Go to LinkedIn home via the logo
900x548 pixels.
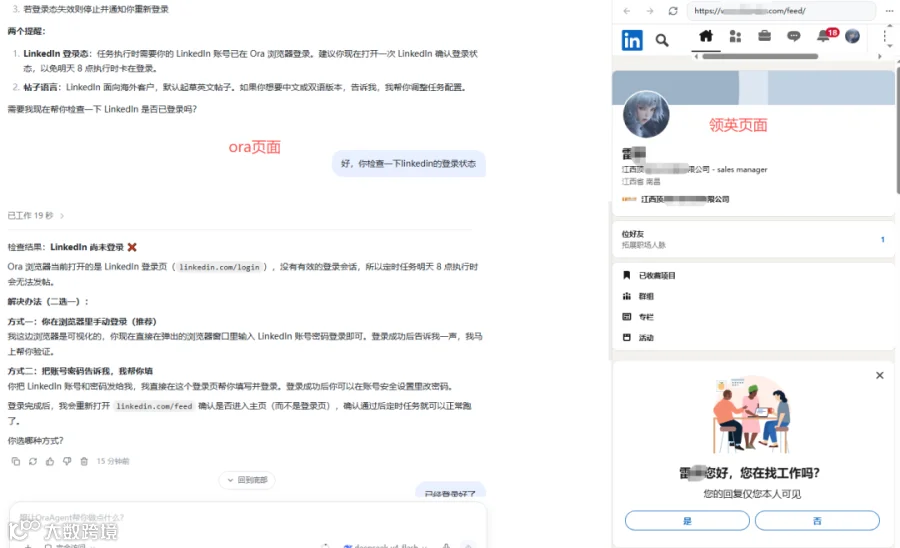pos(632,40)
